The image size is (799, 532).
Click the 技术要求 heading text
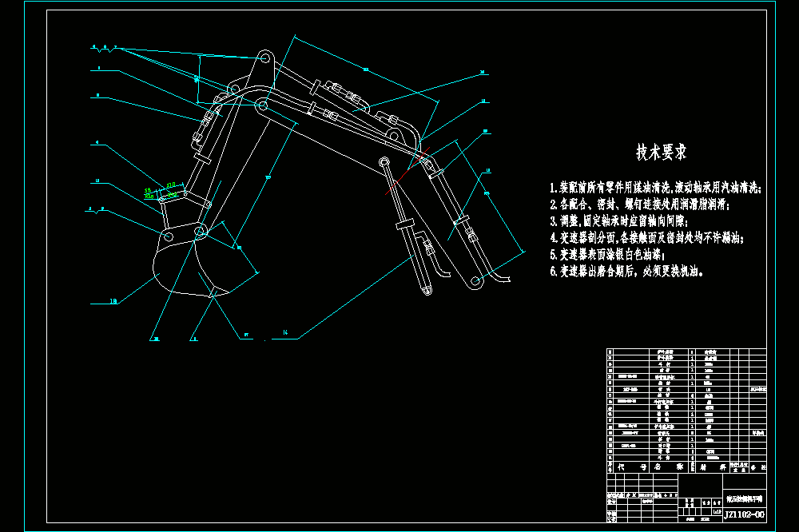point(661,152)
